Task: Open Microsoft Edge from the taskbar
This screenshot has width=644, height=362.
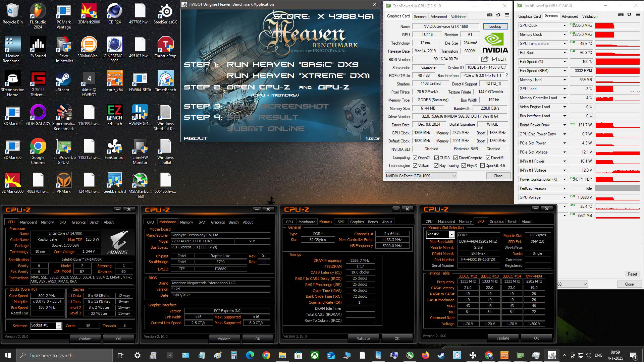Action: click(250, 355)
